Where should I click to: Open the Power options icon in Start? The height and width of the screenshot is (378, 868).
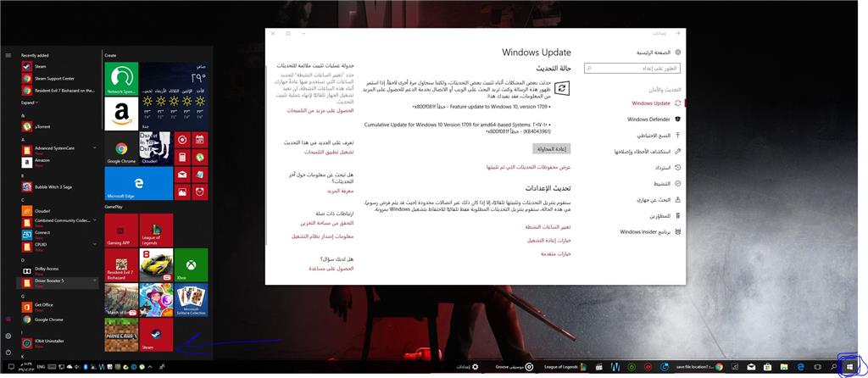click(x=8, y=352)
